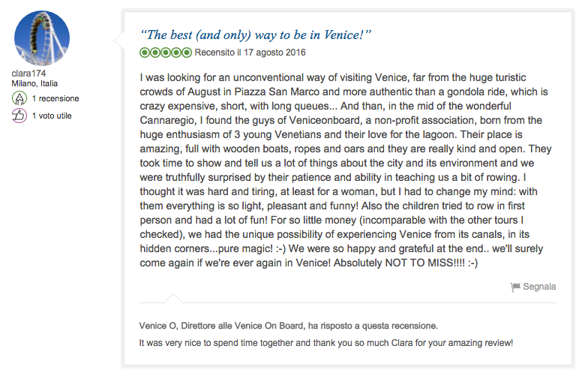Screen dimensions: 588x382
Task: Click the word "Cannaregio" in the review
Action: tap(167, 120)
